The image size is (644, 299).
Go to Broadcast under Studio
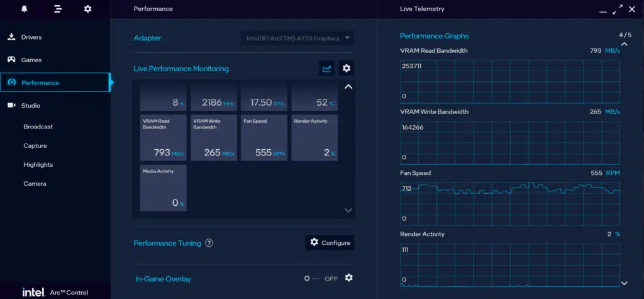click(x=38, y=127)
